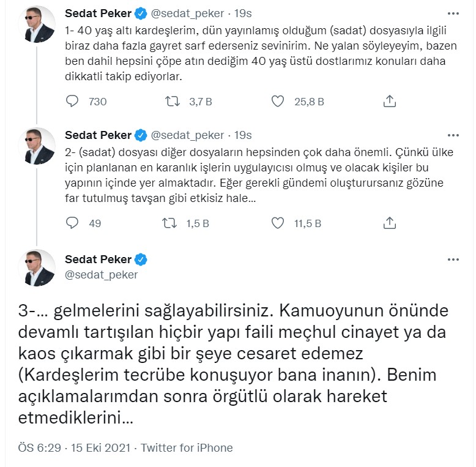Screen dimensions: 476x467
Task: Retweet the first tweet (3,7 B)
Action: click(x=174, y=102)
